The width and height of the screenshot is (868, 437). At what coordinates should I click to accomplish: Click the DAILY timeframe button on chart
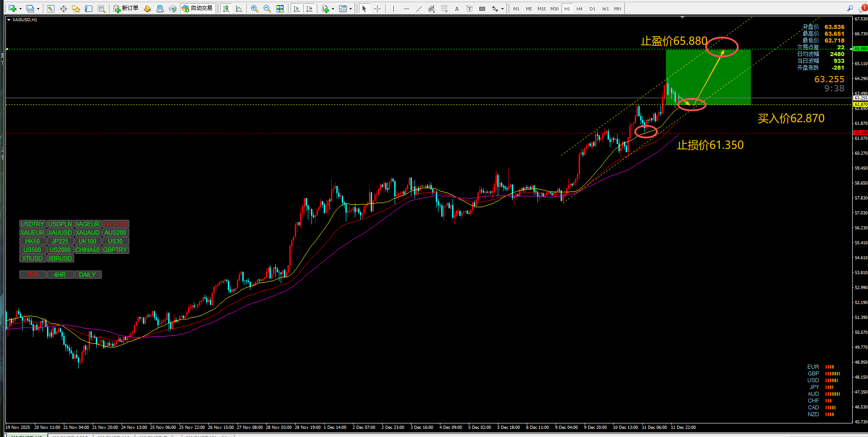(x=88, y=275)
